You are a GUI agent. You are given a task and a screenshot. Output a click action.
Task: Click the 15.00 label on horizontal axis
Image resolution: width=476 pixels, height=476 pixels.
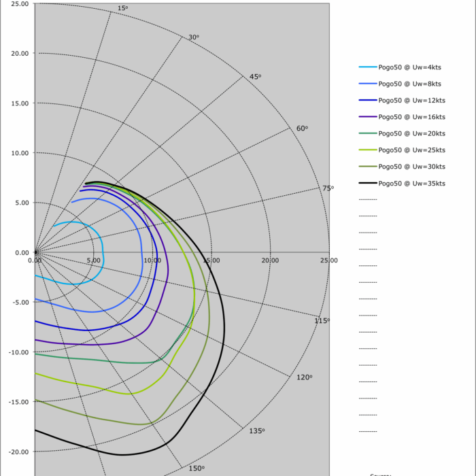211,260
